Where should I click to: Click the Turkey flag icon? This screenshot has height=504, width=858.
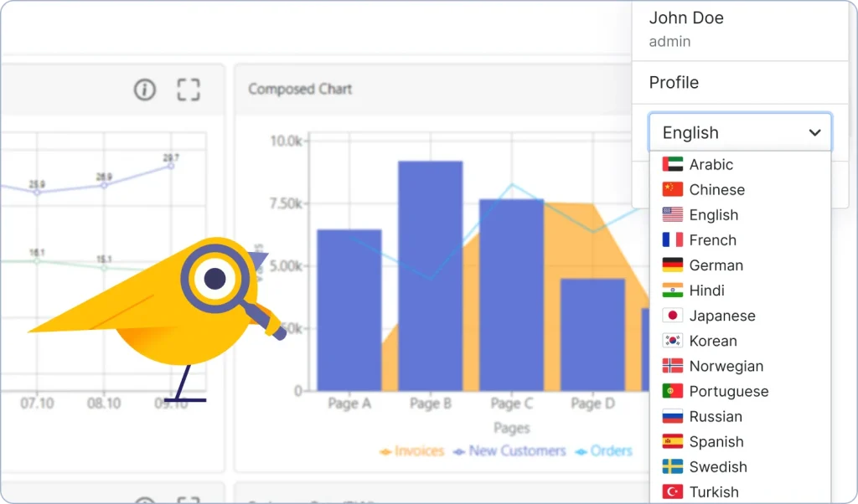[x=673, y=491]
